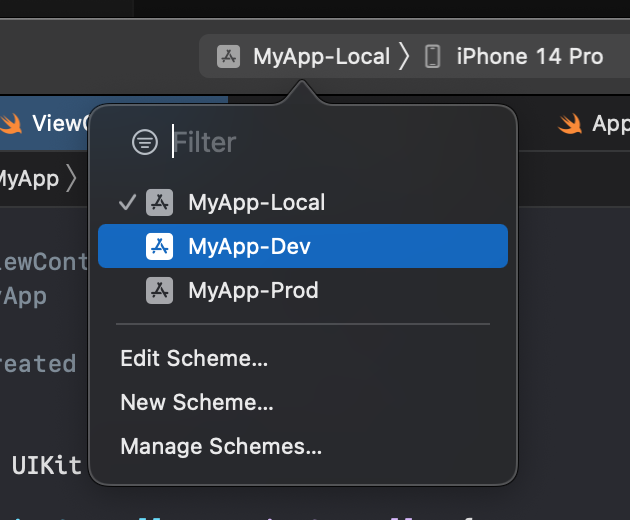Click the scheme icon in the toolbar
The width and height of the screenshot is (630, 520).
pos(229,56)
